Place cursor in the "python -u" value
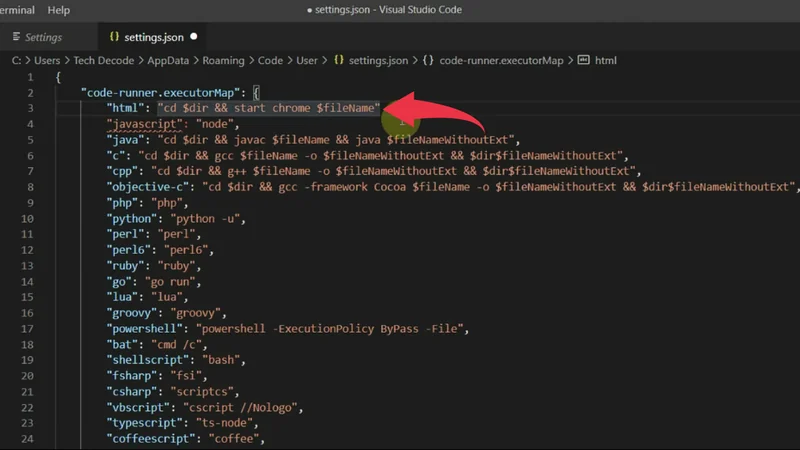Image resolution: width=800 pixels, height=450 pixels. click(x=209, y=218)
